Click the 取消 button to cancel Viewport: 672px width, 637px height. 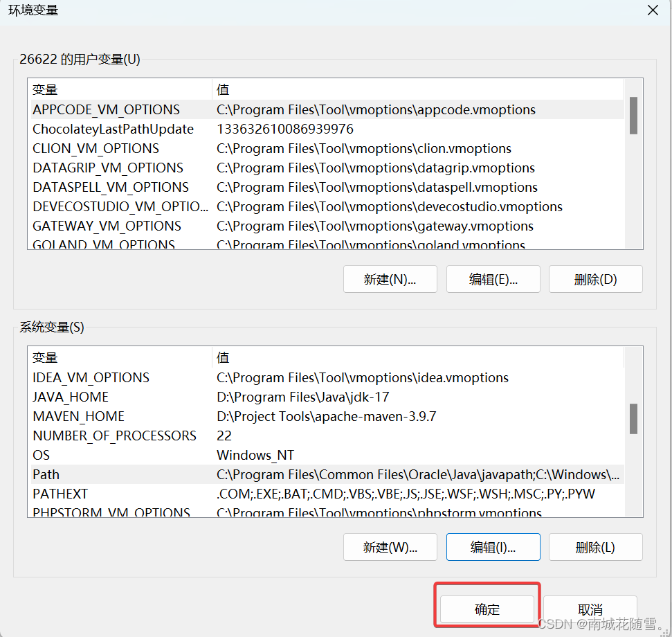[589, 609]
